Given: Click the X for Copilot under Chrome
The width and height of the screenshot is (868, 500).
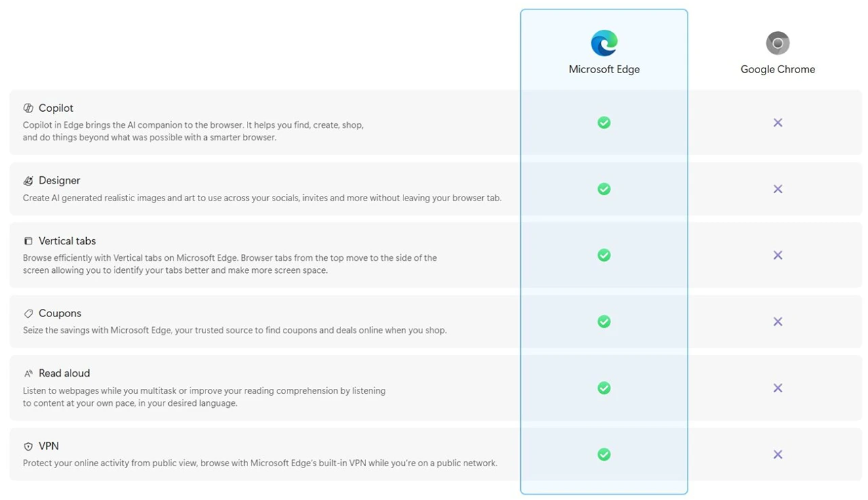Looking at the screenshot, I should [x=777, y=123].
